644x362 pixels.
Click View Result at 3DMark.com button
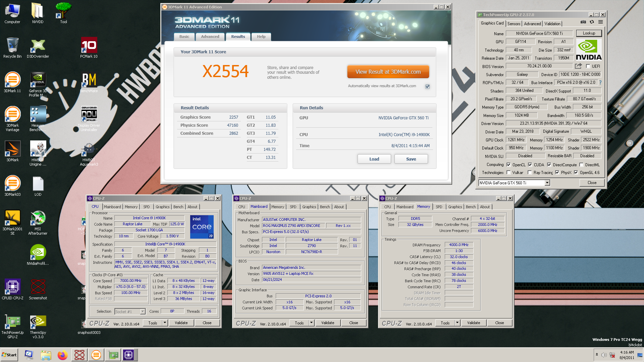coord(388,72)
